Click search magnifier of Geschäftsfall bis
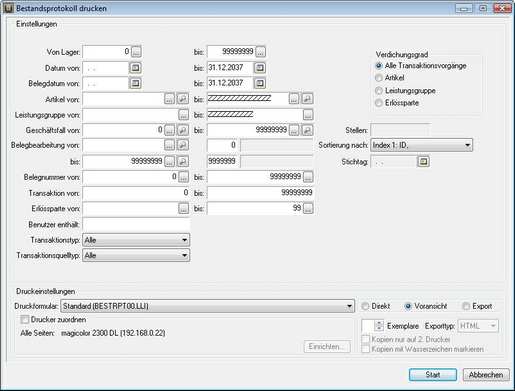This screenshot has width=515, height=391. tap(307, 130)
